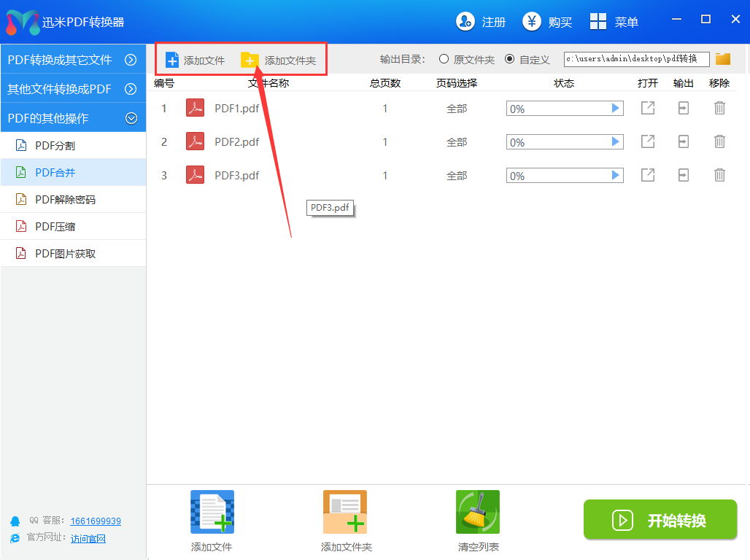
Task: Open the 访问官网 website link
Action: [88, 538]
